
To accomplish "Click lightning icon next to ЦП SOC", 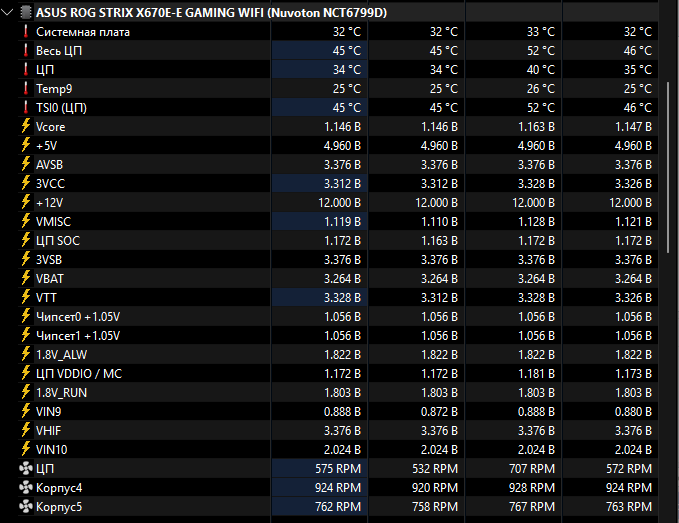I will click(x=26, y=240).
